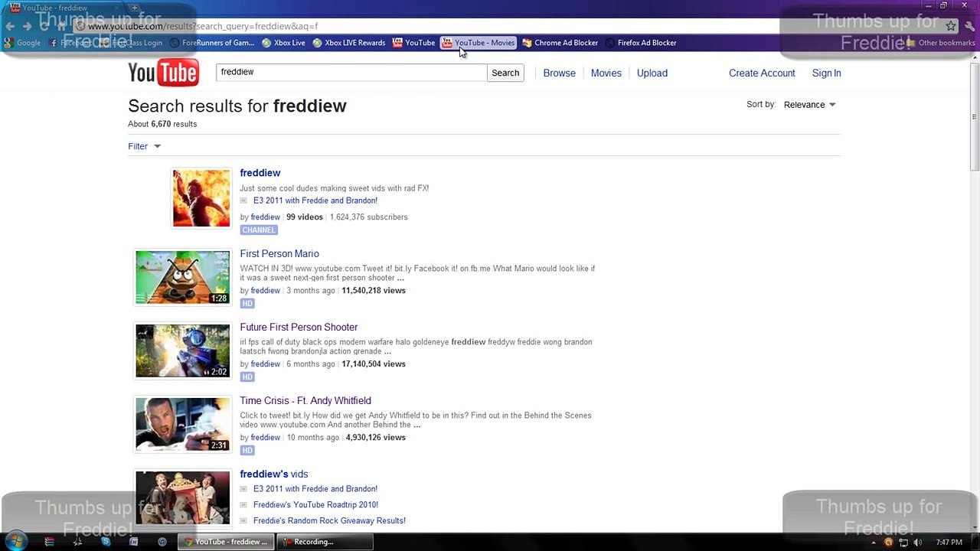Open Freddiew's Random Rock Giveaway Results link
The width and height of the screenshot is (980, 551).
329,521
